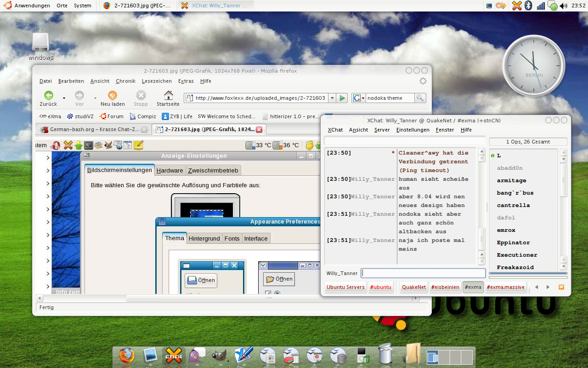Open the photo viewer dock icon
Screen dimensions: 588x368
click(150, 355)
